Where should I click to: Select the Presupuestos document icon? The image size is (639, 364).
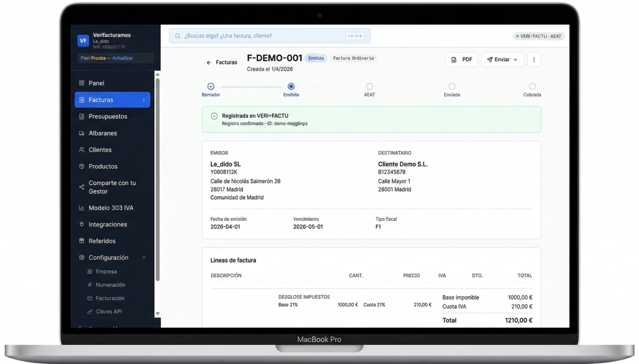click(82, 116)
